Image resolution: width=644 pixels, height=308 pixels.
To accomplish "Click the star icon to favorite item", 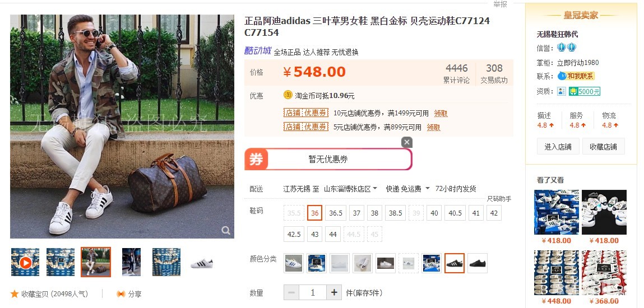I will pyautogui.click(x=15, y=293).
